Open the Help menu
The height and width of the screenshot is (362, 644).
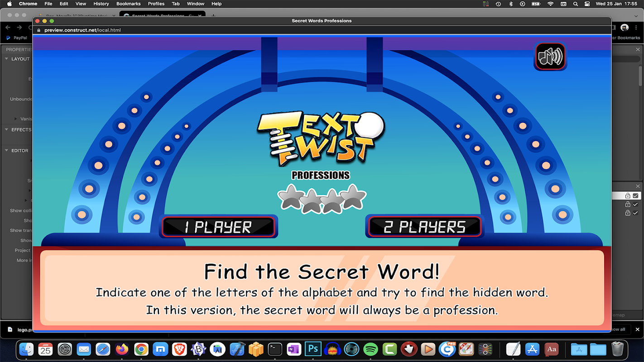(x=216, y=4)
